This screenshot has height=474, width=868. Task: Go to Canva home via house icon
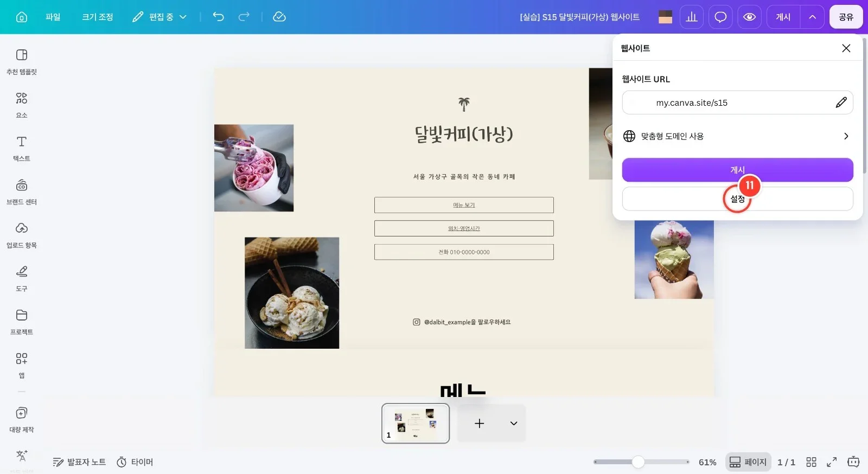point(22,17)
